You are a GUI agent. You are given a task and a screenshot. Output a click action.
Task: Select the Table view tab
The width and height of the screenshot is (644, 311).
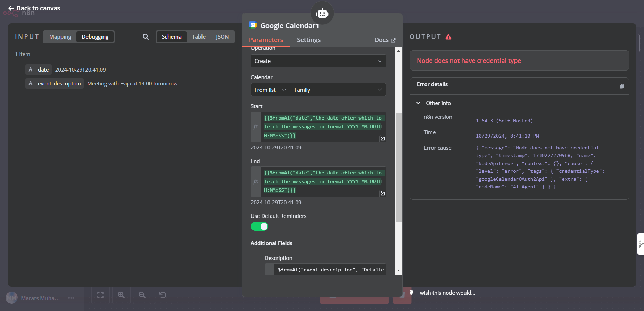pyautogui.click(x=199, y=37)
